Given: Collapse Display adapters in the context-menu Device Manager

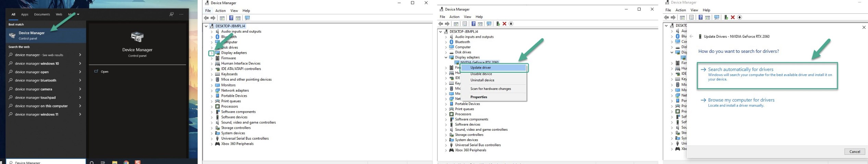Looking at the screenshot, I should click(x=446, y=58).
